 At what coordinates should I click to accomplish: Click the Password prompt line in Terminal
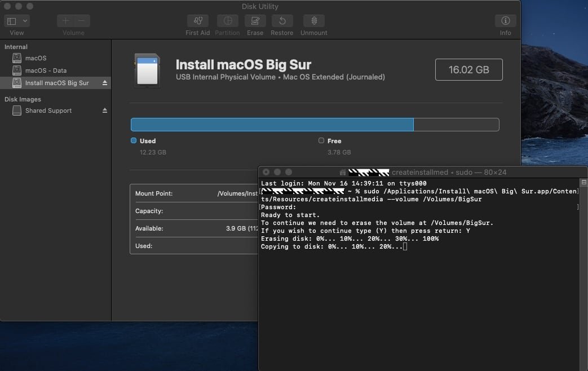pyautogui.click(x=278, y=207)
